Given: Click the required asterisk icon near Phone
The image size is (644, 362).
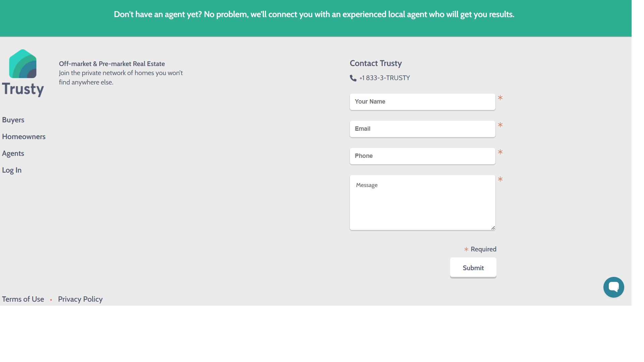Looking at the screenshot, I should pos(500,152).
